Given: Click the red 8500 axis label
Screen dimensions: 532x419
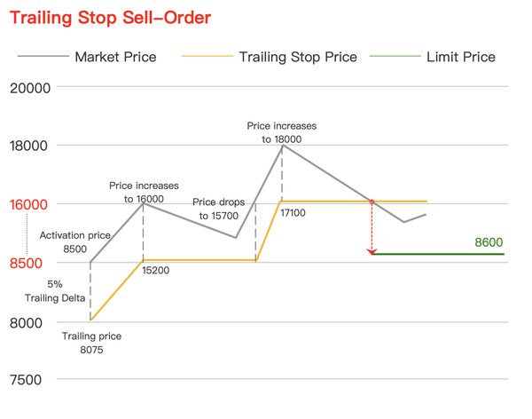Looking at the screenshot, I should [x=26, y=264].
